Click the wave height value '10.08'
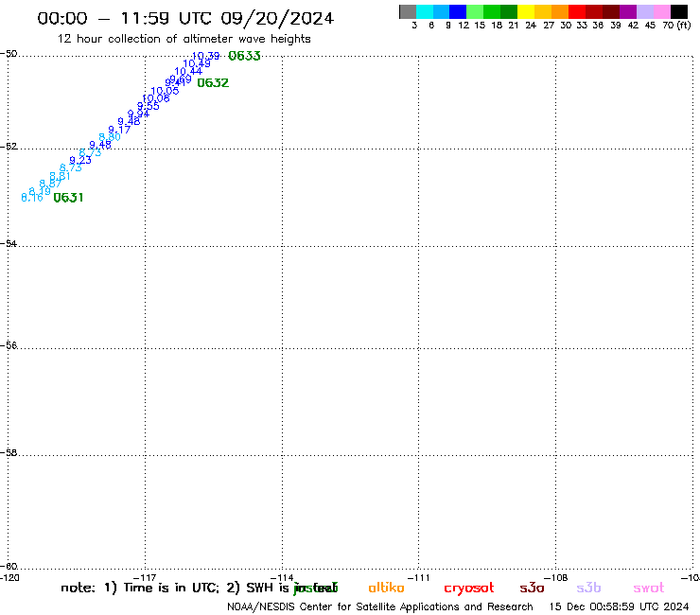Image resolution: width=700 pixels, height=615 pixels. tap(156, 98)
